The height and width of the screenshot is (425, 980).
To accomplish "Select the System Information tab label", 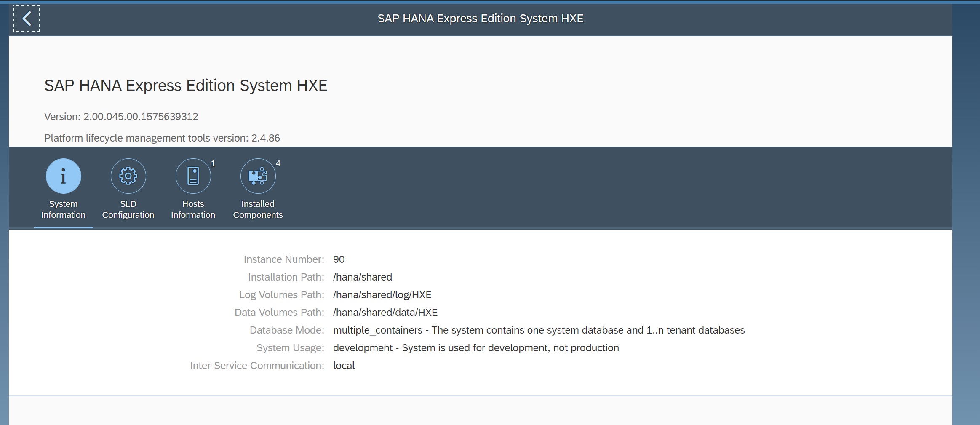I will tap(63, 209).
